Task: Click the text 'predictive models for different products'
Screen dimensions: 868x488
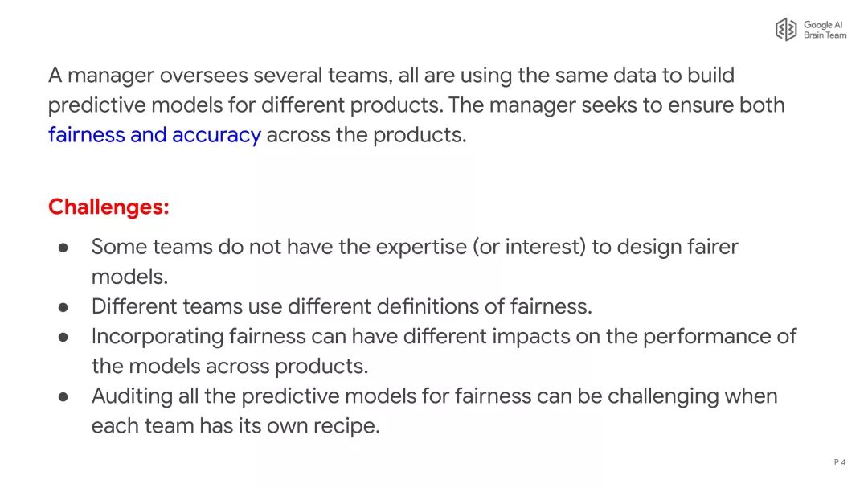Action: tap(246, 105)
